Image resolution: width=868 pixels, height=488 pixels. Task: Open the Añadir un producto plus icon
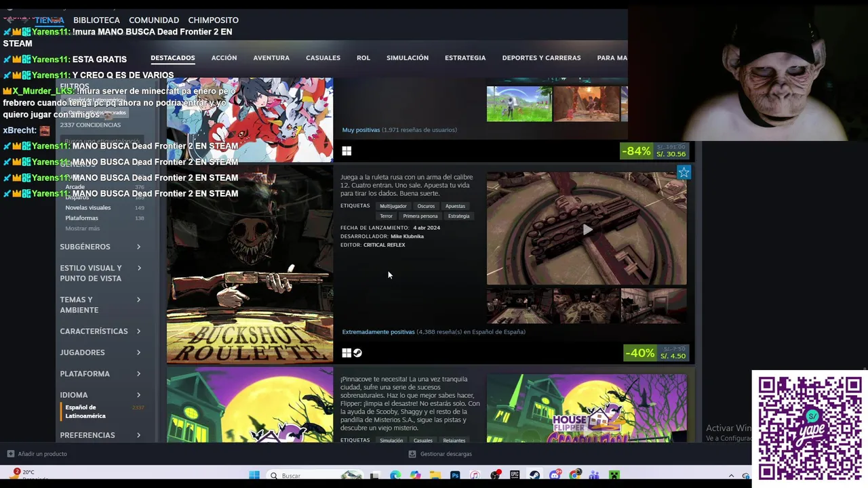tap(10, 453)
